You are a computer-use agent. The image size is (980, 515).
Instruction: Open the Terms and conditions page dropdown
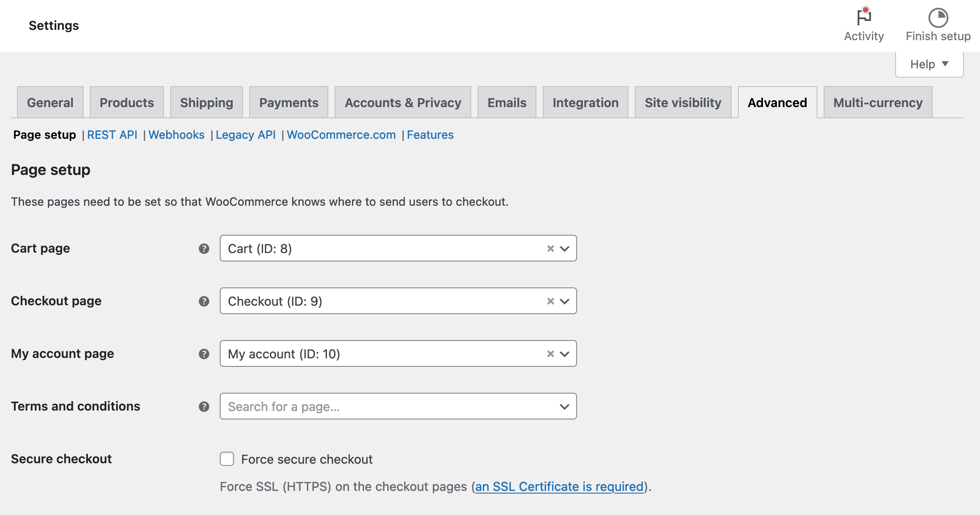click(x=565, y=406)
